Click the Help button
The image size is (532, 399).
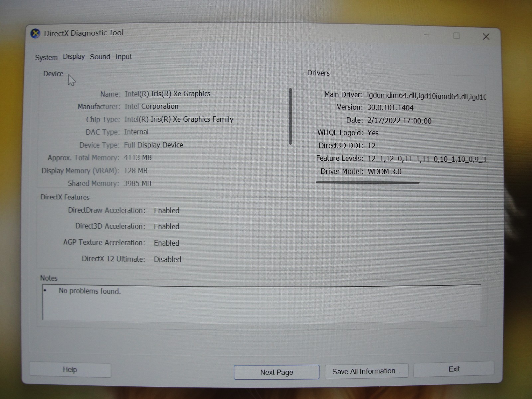pos(70,369)
